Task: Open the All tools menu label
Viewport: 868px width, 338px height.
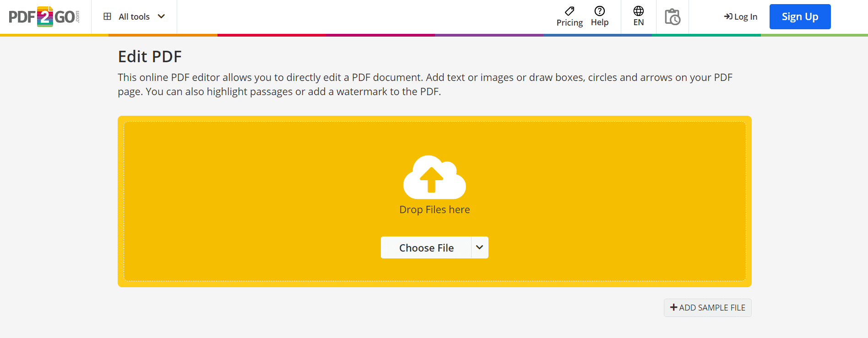Action: coord(134,17)
